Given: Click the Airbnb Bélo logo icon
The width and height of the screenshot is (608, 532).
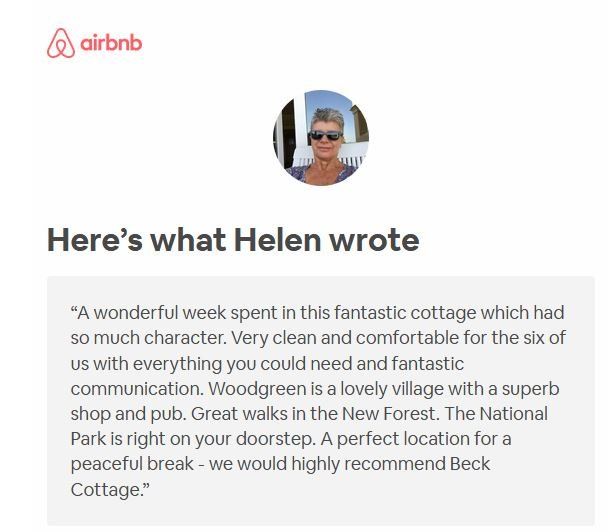Looking at the screenshot, I should click(x=61, y=44).
